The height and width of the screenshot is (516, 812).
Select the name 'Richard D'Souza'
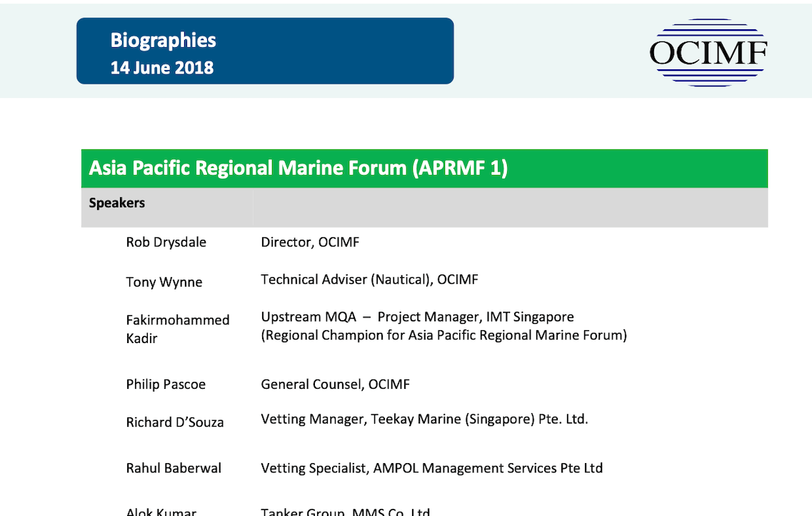(174, 422)
